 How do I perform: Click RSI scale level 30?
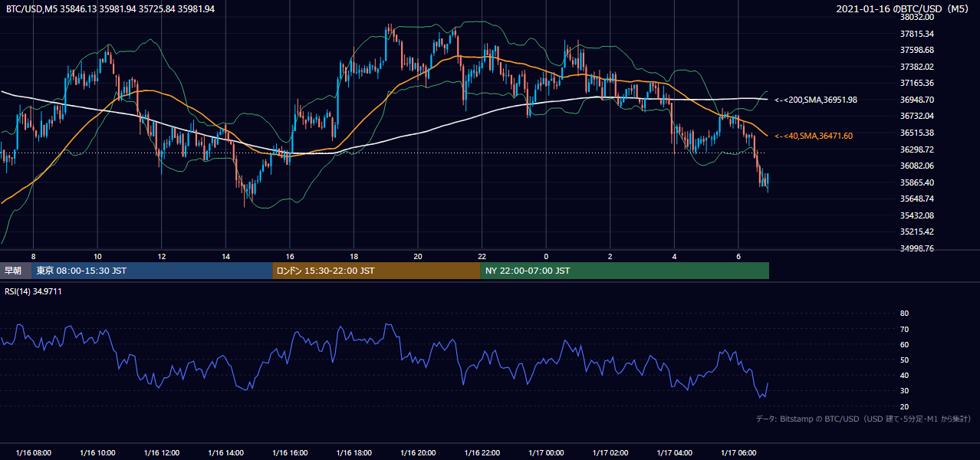[x=904, y=390]
